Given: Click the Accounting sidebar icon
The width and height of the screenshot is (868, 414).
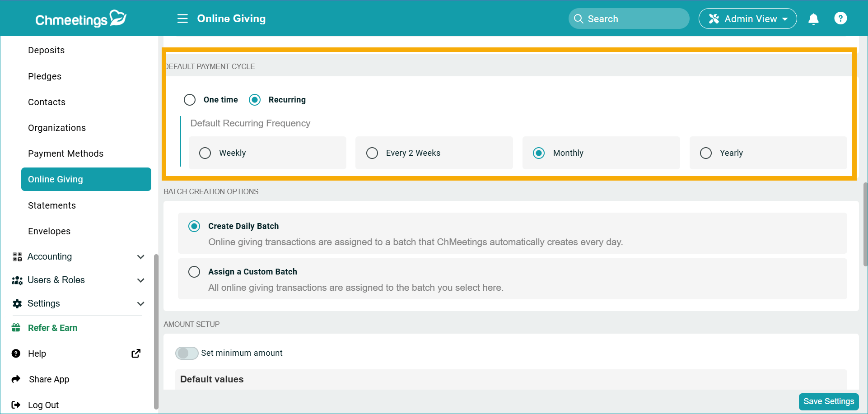Looking at the screenshot, I should point(17,256).
